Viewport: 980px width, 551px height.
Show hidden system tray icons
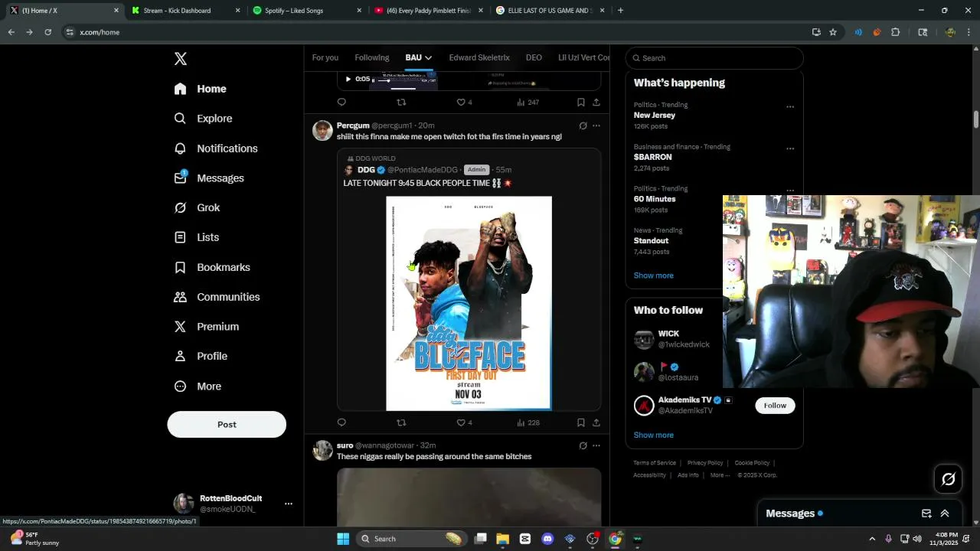tap(871, 539)
